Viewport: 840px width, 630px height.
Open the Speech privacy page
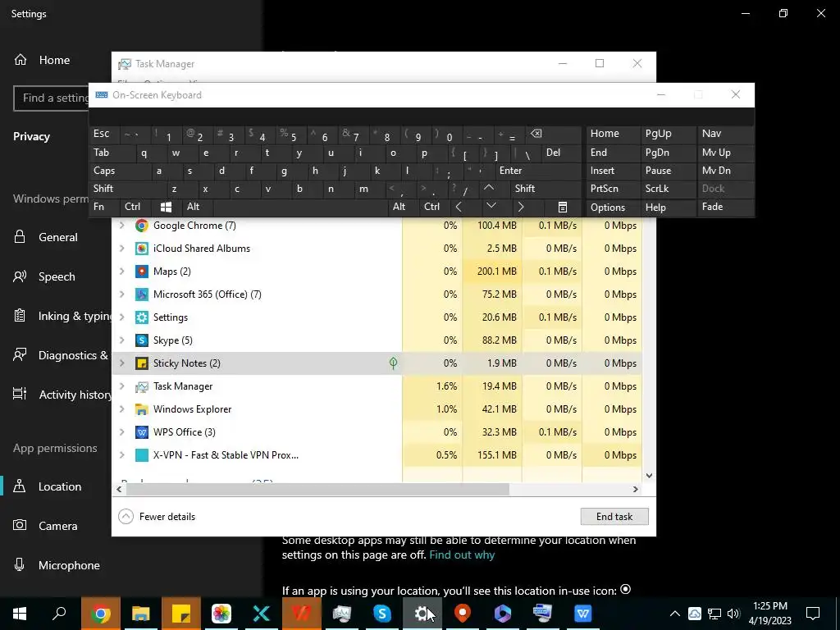[56, 276]
